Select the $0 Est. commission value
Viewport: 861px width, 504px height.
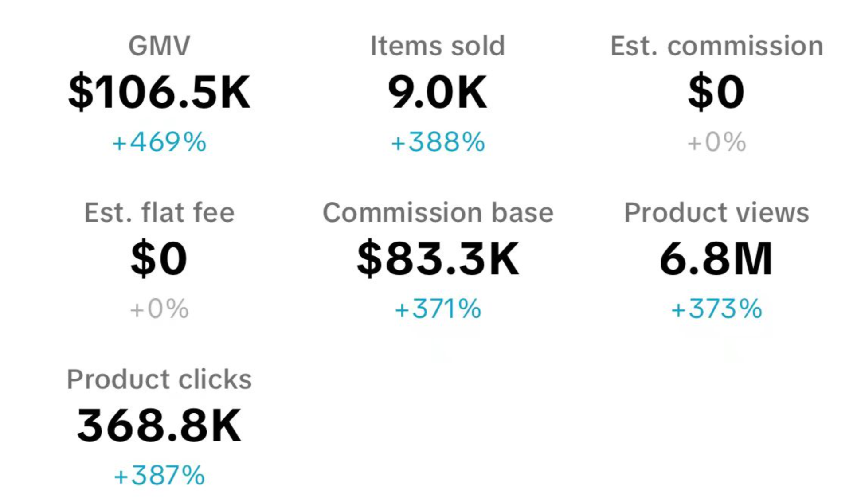716,92
